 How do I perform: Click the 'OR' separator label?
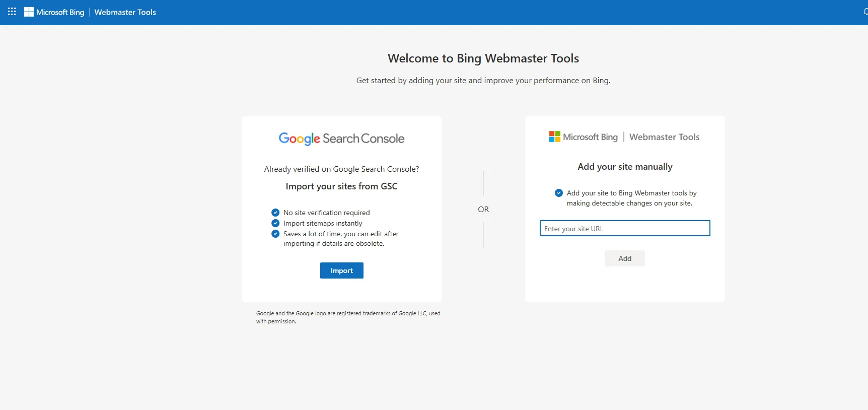pyautogui.click(x=483, y=210)
